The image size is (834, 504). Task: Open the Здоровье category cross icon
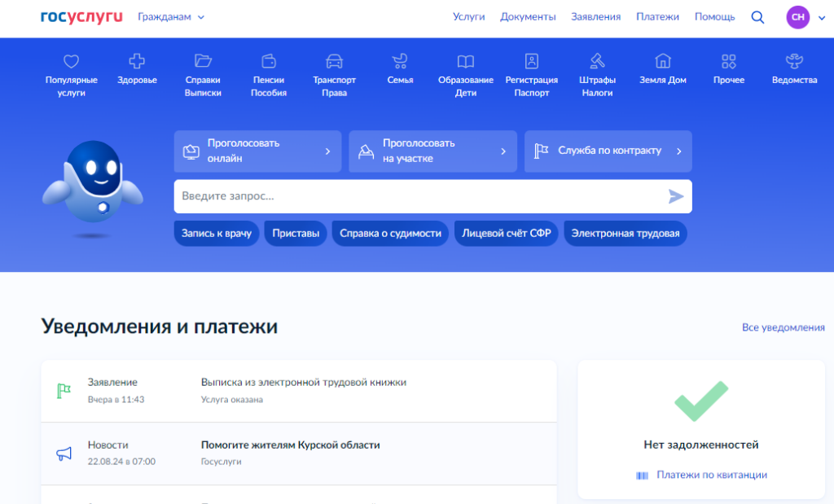pyautogui.click(x=137, y=61)
